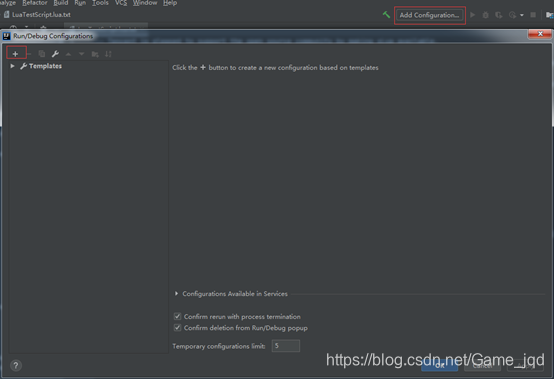Click the Temporary configurations limit field
Screen dimensions: 554x379
[x=285, y=346]
